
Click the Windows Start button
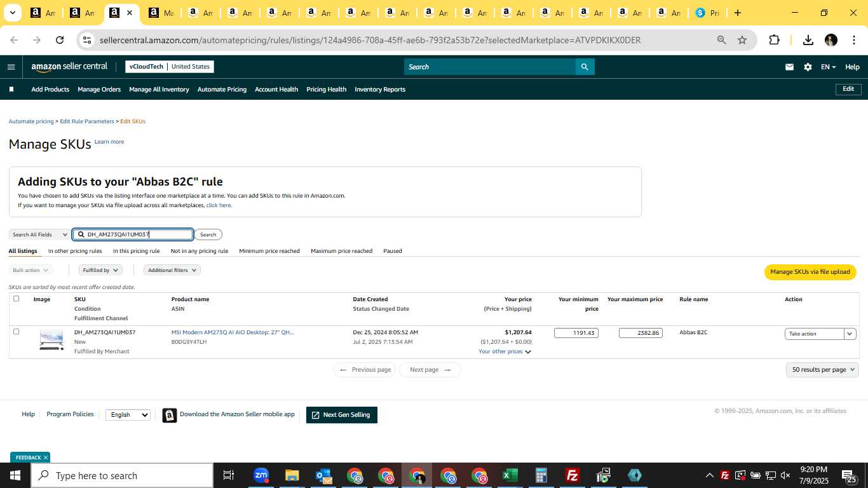point(15,475)
